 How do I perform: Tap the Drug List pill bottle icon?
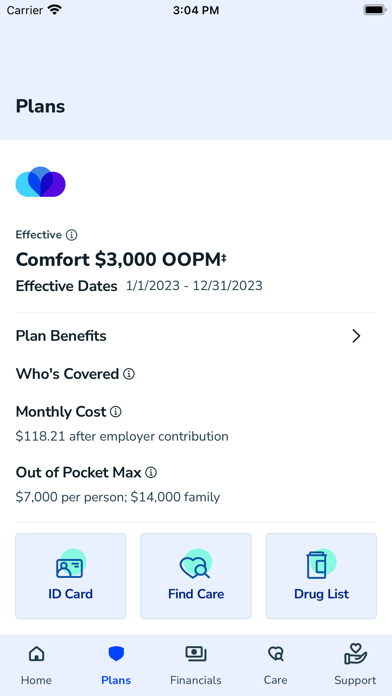[316, 565]
